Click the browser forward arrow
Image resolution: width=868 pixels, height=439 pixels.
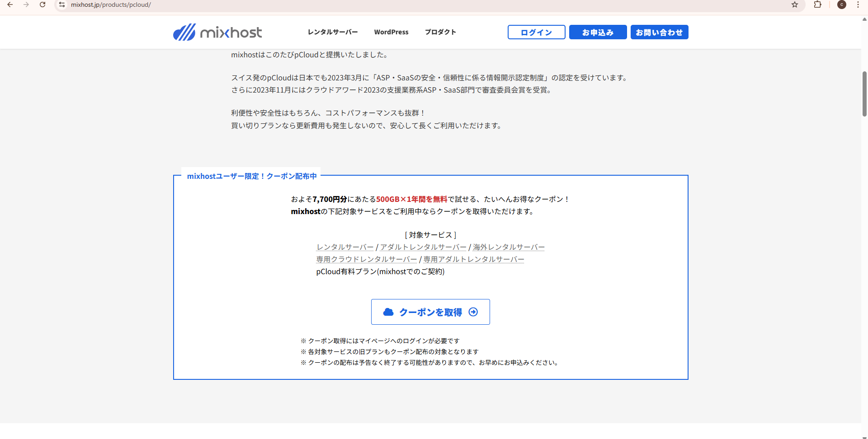[x=26, y=5]
